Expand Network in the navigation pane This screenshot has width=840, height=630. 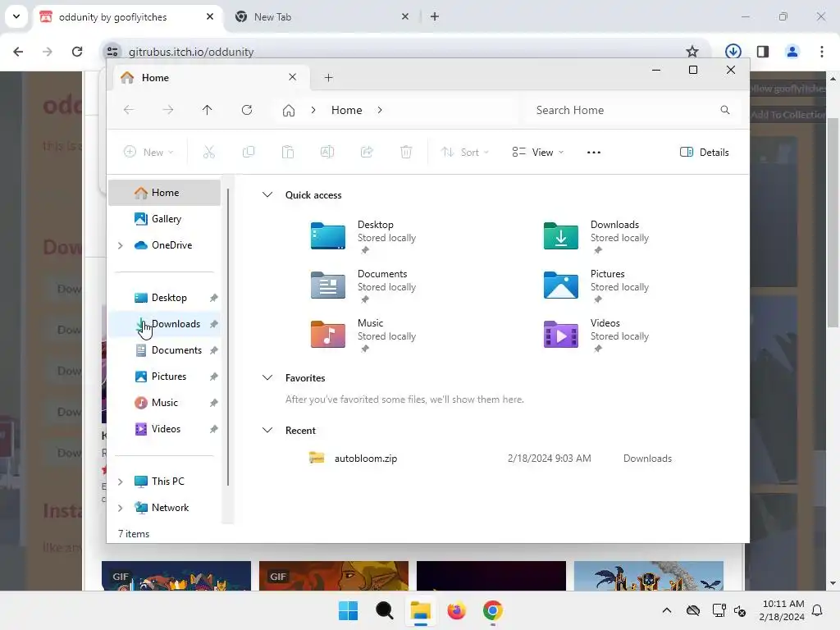coord(121,508)
